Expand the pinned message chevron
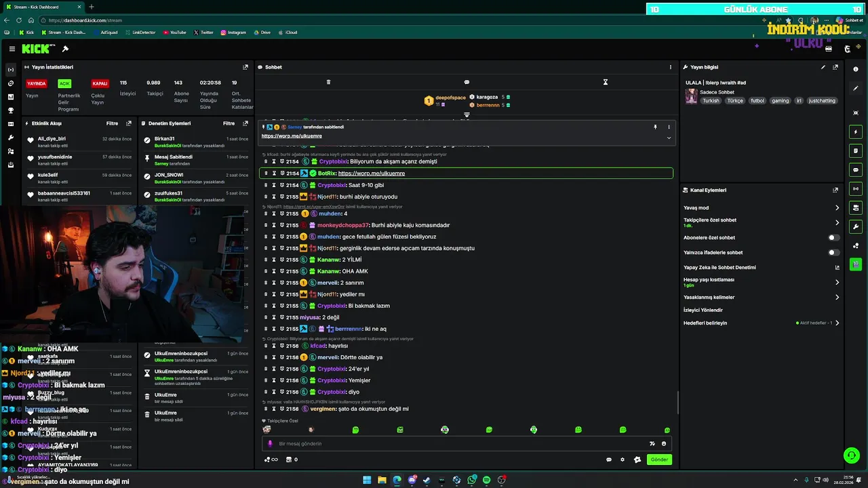 [669, 138]
